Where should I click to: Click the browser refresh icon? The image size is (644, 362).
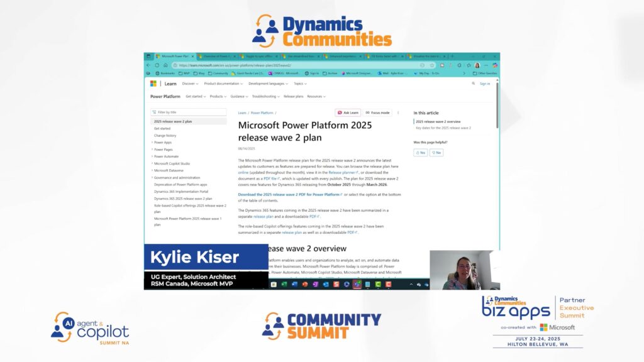coord(157,65)
